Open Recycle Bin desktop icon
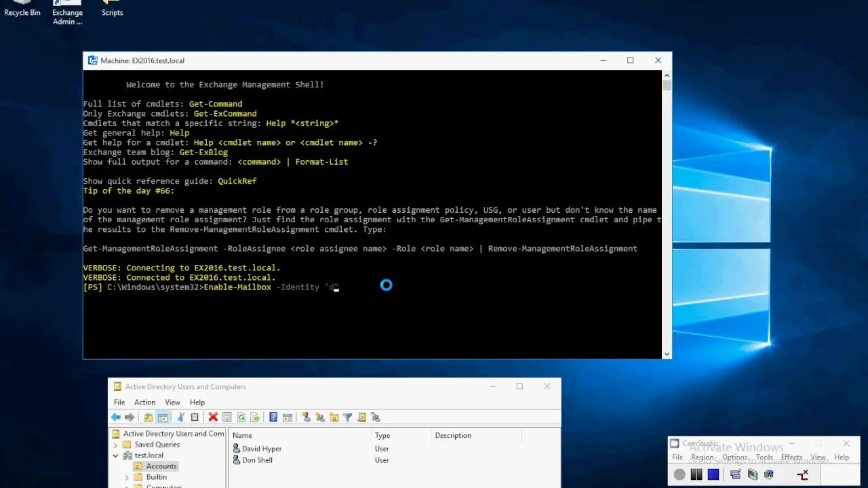 [22, 9]
